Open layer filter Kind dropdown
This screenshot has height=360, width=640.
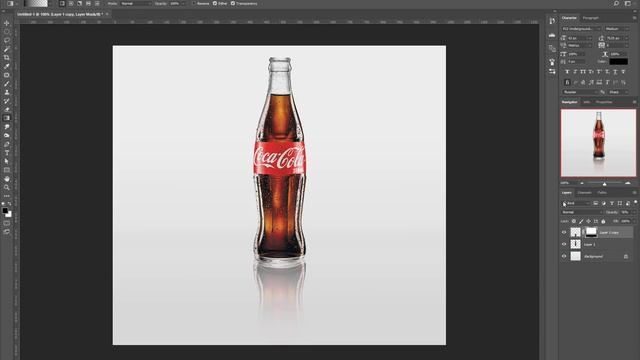pos(577,203)
